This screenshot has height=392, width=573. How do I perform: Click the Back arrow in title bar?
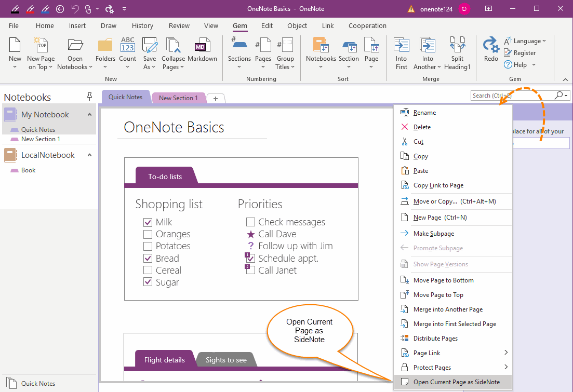(x=60, y=9)
